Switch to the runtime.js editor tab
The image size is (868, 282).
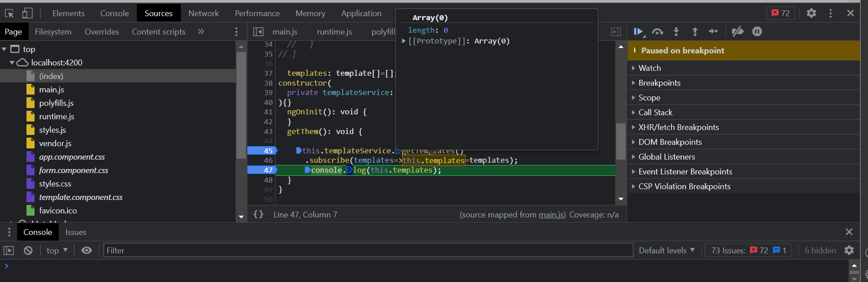click(334, 32)
